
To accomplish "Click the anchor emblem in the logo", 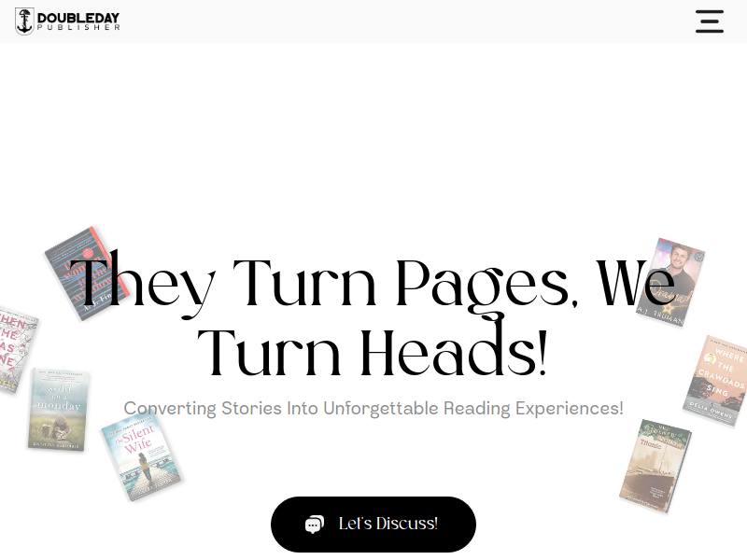I will click(24, 21).
